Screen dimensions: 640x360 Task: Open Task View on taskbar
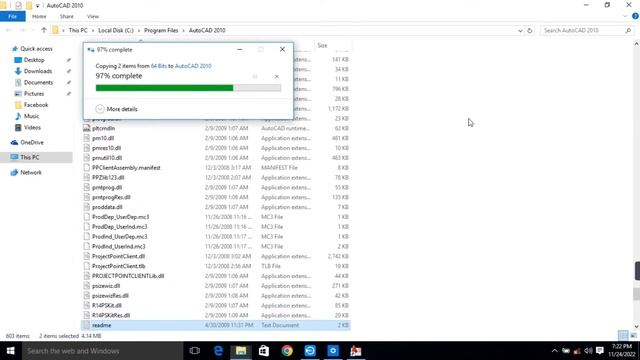click(x=195, y=351)
